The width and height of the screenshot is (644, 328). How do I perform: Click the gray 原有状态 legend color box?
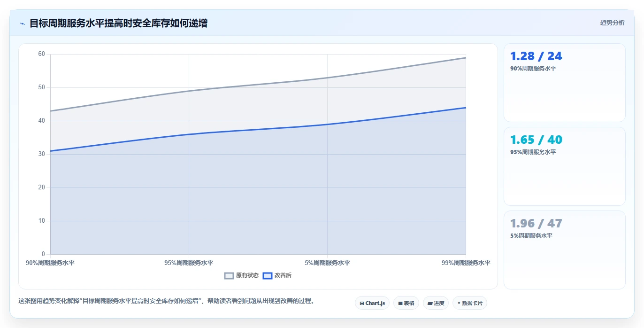(x=229, y=275)
